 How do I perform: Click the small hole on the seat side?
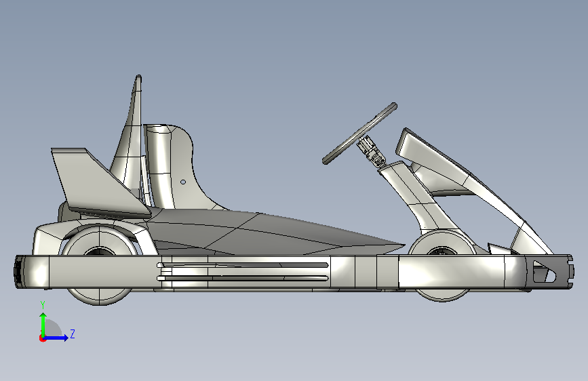[x=183, y=182]
